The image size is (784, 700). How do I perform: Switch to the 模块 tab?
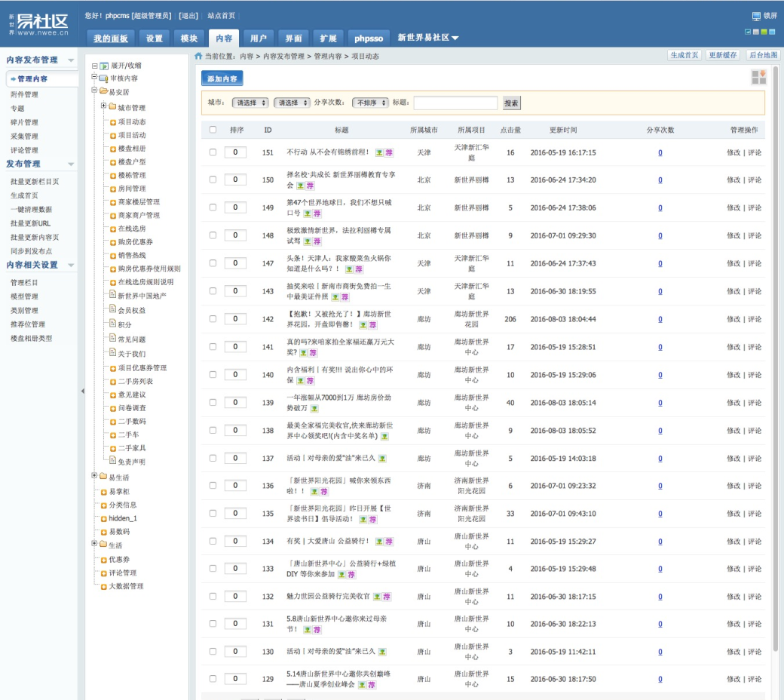pyautogui.click(x=189, y=38)
